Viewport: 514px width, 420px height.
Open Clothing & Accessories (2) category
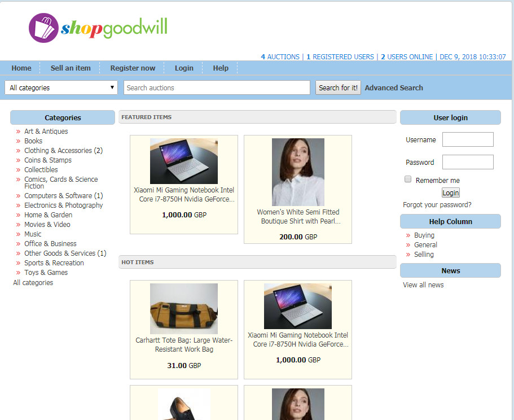pyautogui.click(x=63, y=150)
